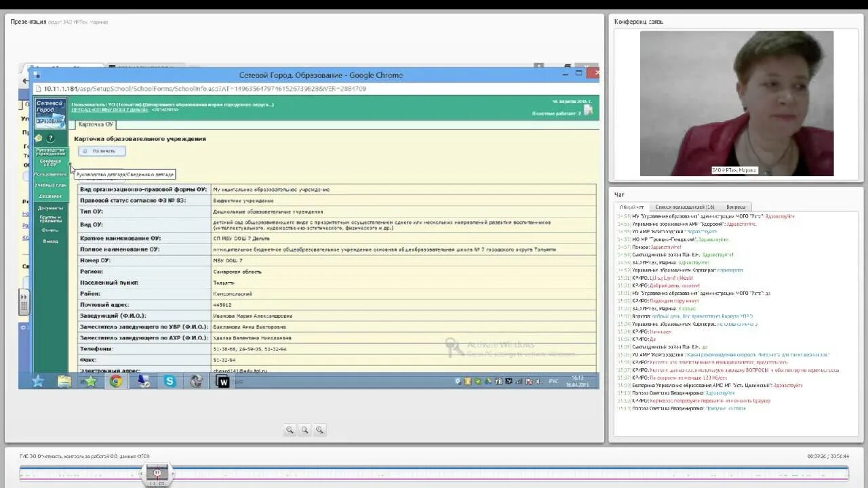868x488 pixels.
Task: Click the rightmost magnifier zoom icon
Action: point(319,430)
